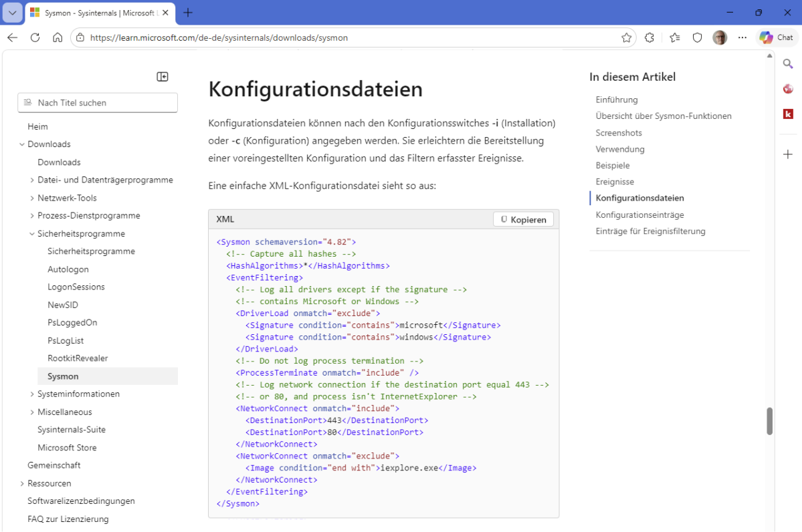Jump to Screenshots section
This screenshot has height=532, width=802.
pyautogui.click(x=618, y=133)
